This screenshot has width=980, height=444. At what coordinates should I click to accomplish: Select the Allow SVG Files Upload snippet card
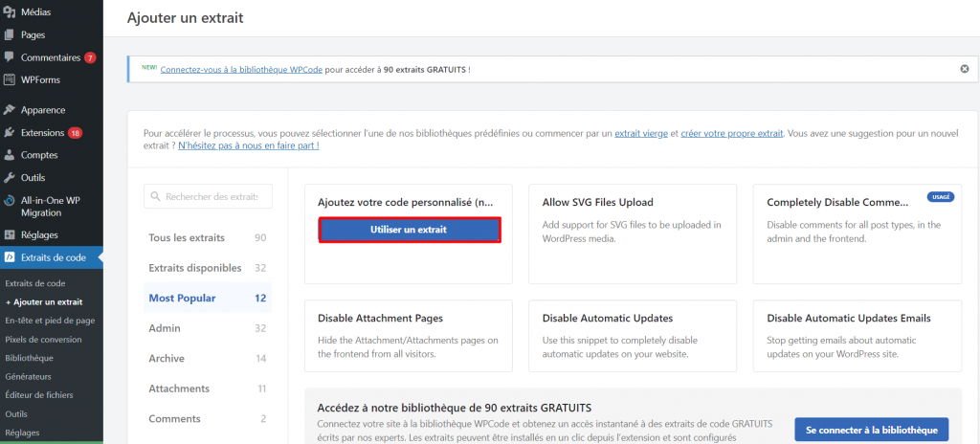(x=632, y=233)
